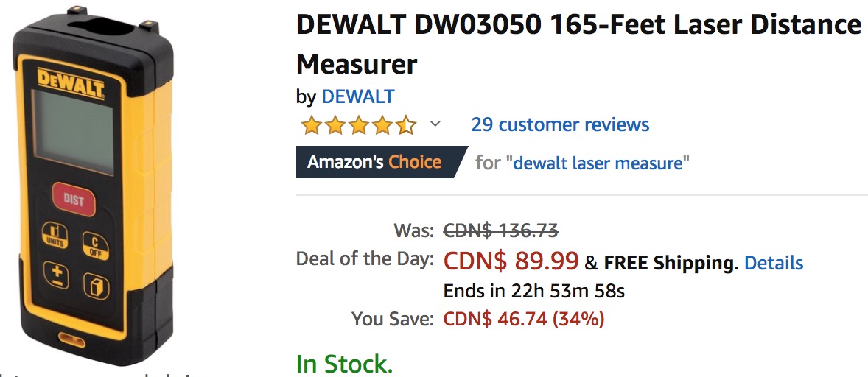The image size is (868, 377).
Task: Click the struck-through CDN$ 136.73 price
Action: pos(501,230)
